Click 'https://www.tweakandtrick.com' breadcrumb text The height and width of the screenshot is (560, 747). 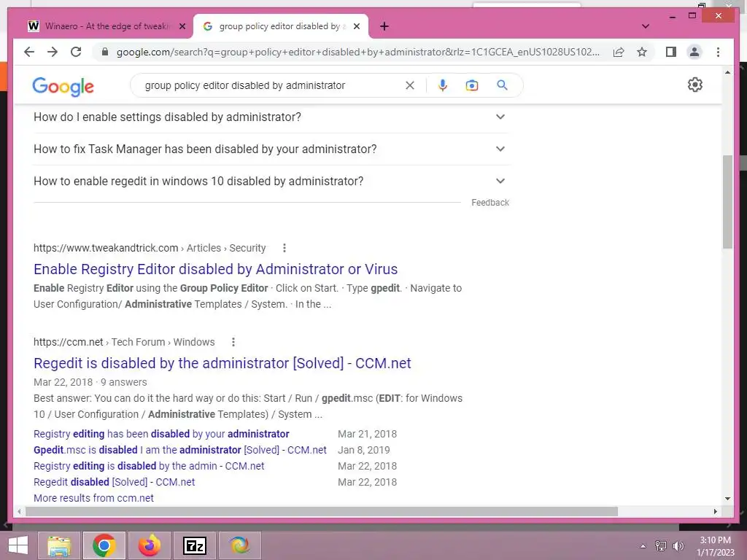(106, 248)
